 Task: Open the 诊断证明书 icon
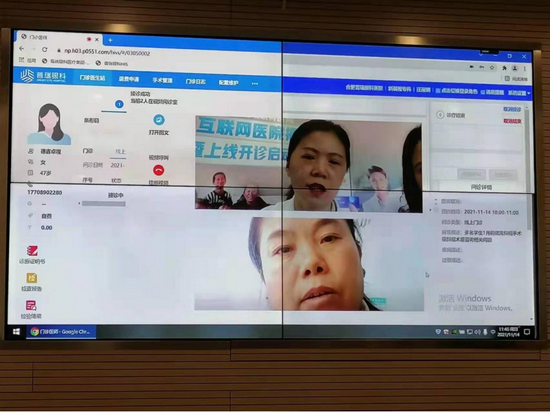[32, 251]
